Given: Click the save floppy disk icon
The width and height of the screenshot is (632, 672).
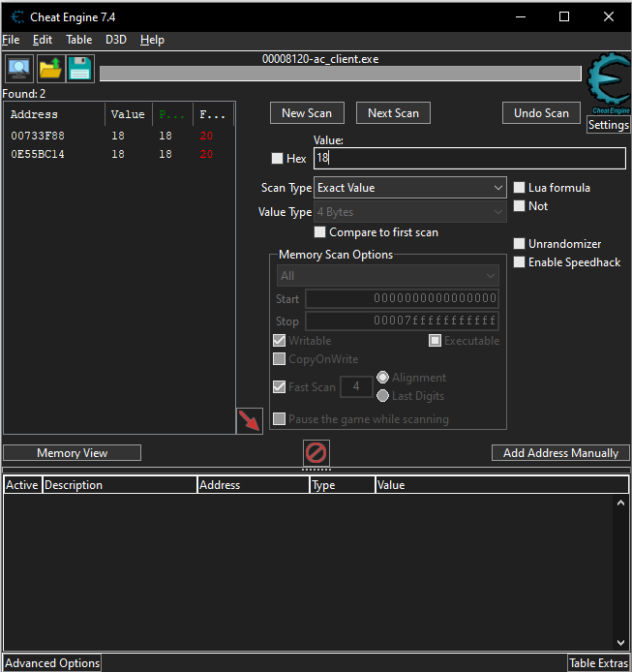Looking at the screenshot, I should pos(80,69).
